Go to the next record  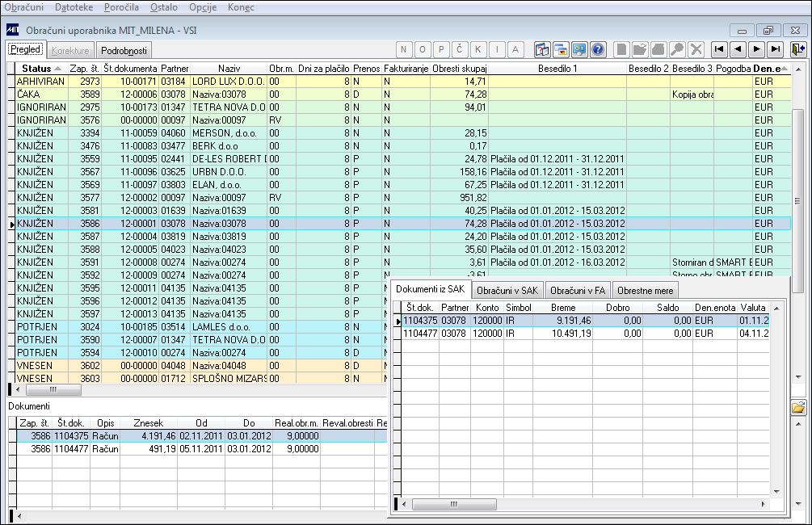click(756, 50)
